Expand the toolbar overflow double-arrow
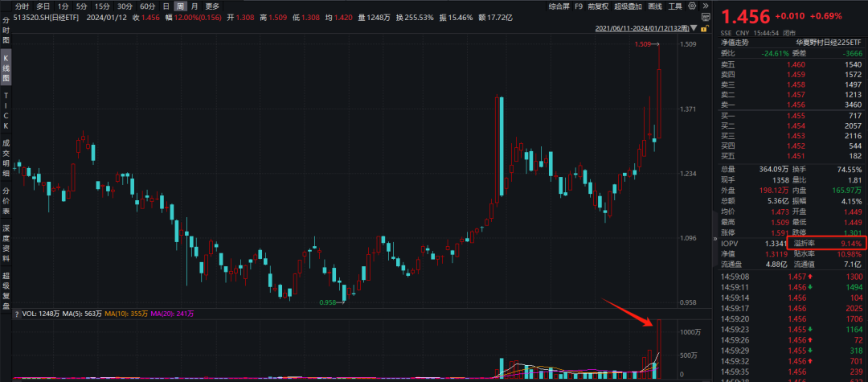This screenshot has height=382, width=868. click(705, 6)
